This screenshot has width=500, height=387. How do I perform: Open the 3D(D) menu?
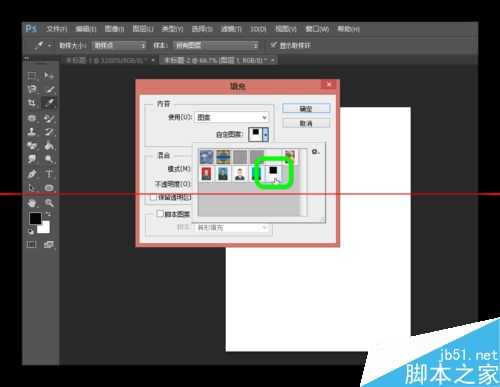coord(258,29)
